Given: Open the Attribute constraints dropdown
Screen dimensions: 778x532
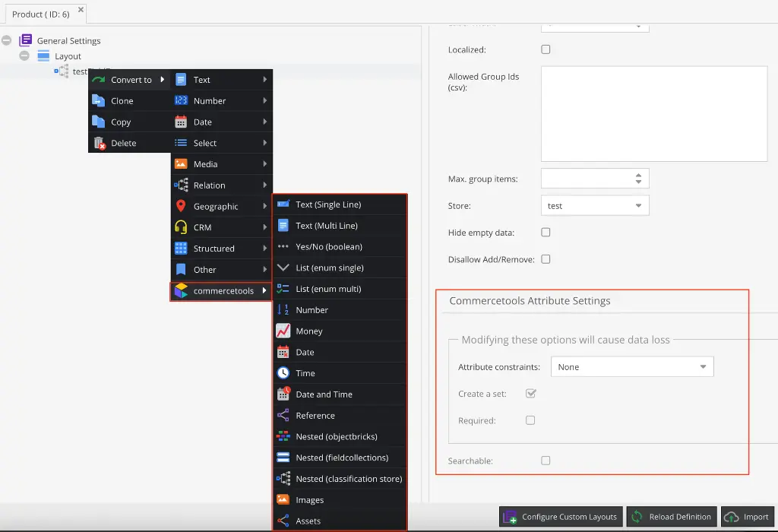Looking at the screenshot, I should pos(632,367).
